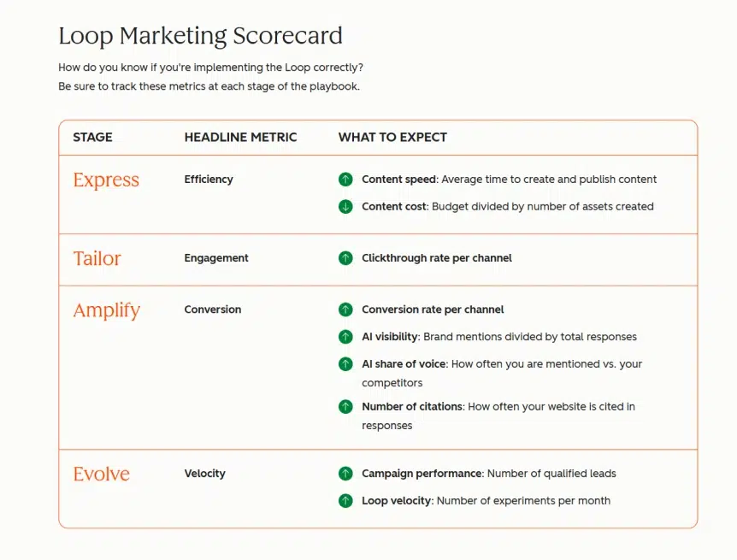Image resolution: width=737 pixels, height=560 pixels.
Task: Click the up arrow icon beside Content speed
Action: (x=345, y=180)
